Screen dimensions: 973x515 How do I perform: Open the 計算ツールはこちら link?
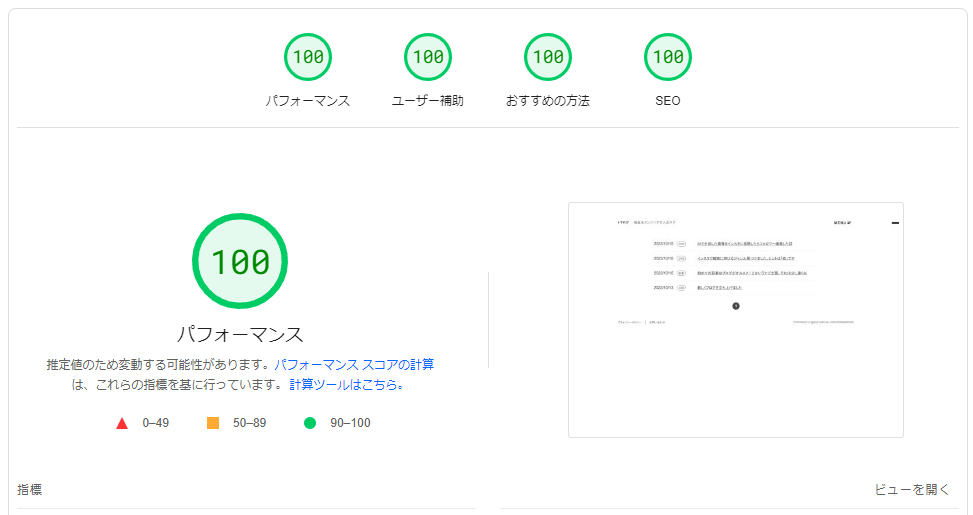pos(346,385)
